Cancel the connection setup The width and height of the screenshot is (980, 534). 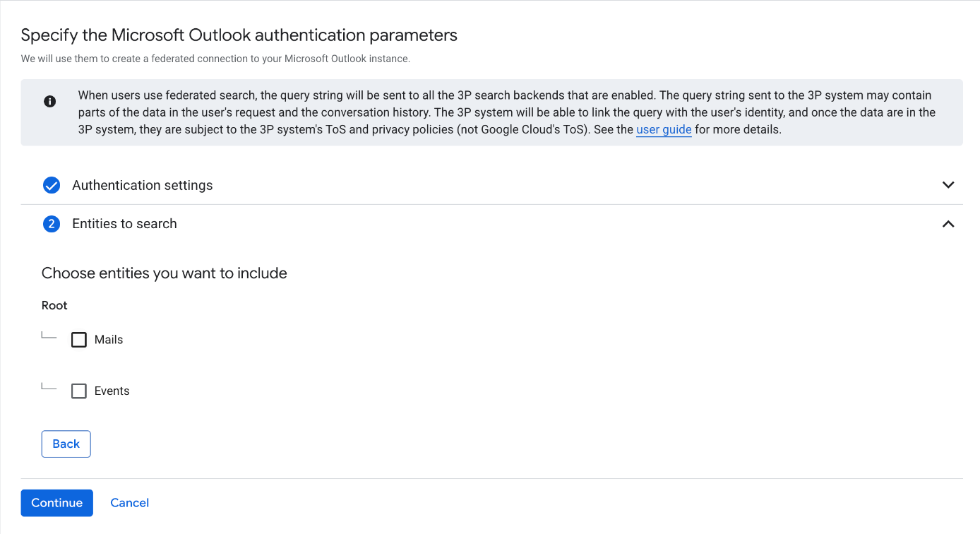(x=130, y=503)
